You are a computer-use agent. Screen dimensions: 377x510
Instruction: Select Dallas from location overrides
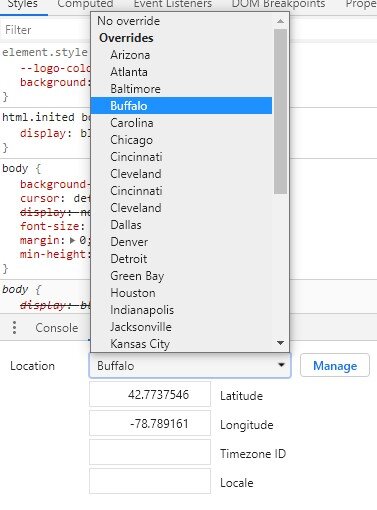pos(181,225)
